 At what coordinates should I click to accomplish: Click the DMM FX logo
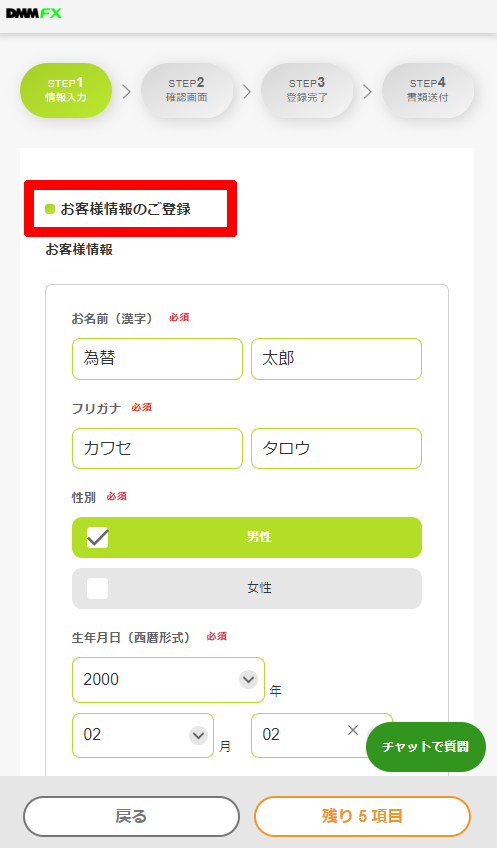[x=34, y=13]
